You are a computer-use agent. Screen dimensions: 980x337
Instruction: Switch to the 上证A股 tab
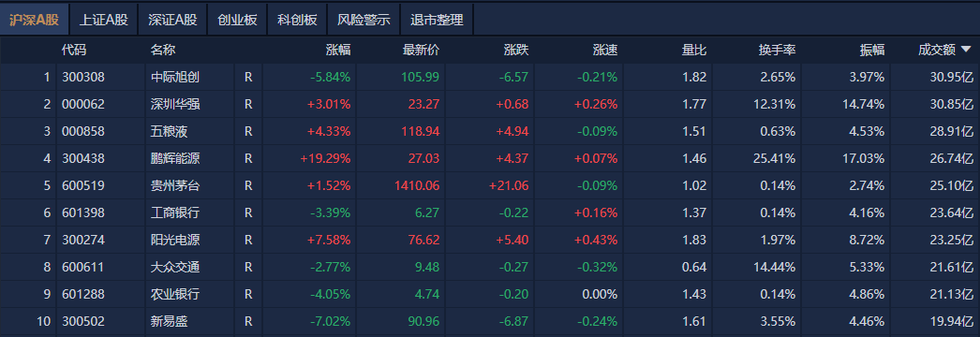pyautogui.click(x=104, y=20)
